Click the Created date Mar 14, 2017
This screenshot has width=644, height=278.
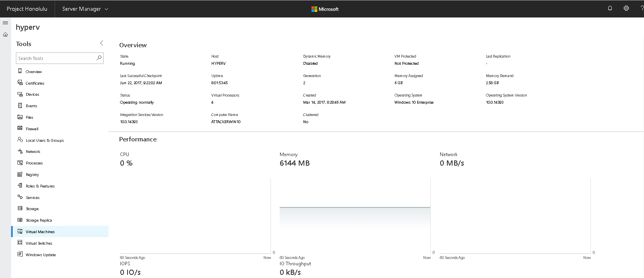click(x=324, y=102)
